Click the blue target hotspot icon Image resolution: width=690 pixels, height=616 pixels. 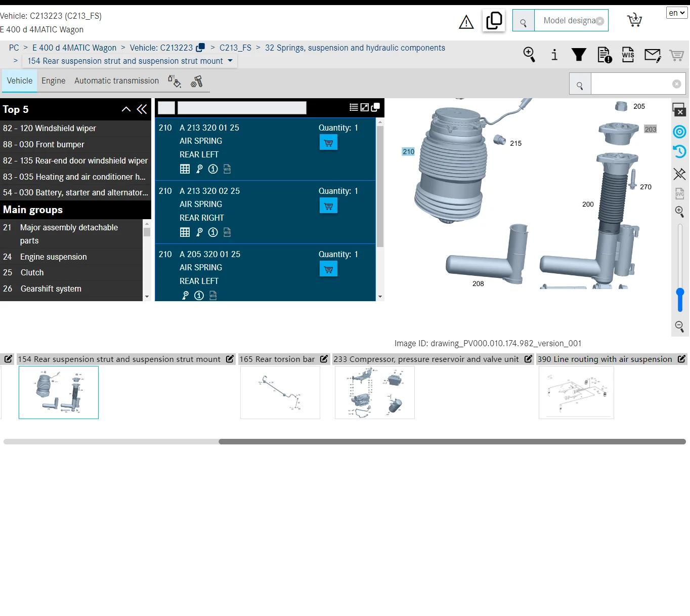(679, 132)
